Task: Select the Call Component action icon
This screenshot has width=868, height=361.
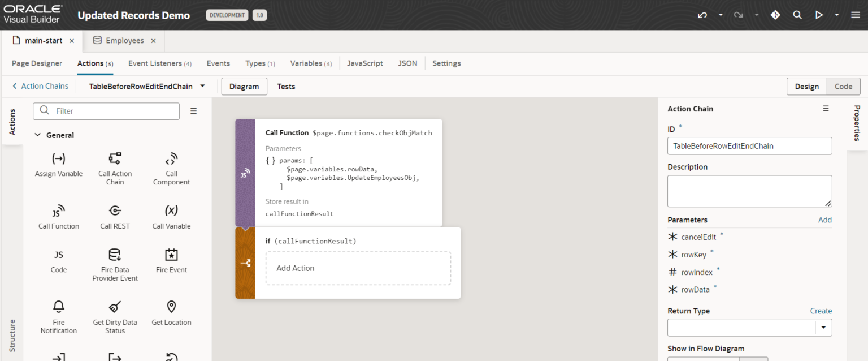Action: [x=171, y=159]
